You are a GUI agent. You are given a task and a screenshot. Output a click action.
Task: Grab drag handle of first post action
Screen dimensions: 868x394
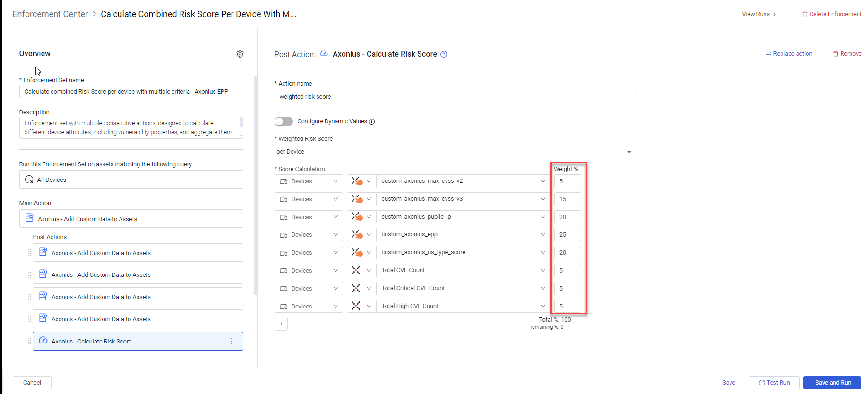click(x=30, y=253)
